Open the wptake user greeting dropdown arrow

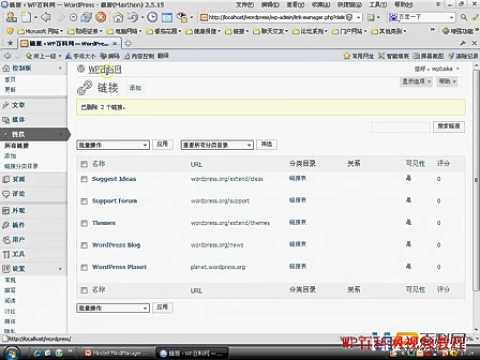pyautogui.click(x=458, y=69)
